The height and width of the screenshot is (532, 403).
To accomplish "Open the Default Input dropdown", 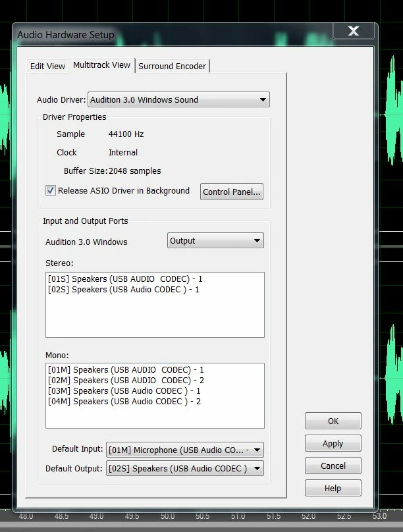I will (x=185, y=450).
